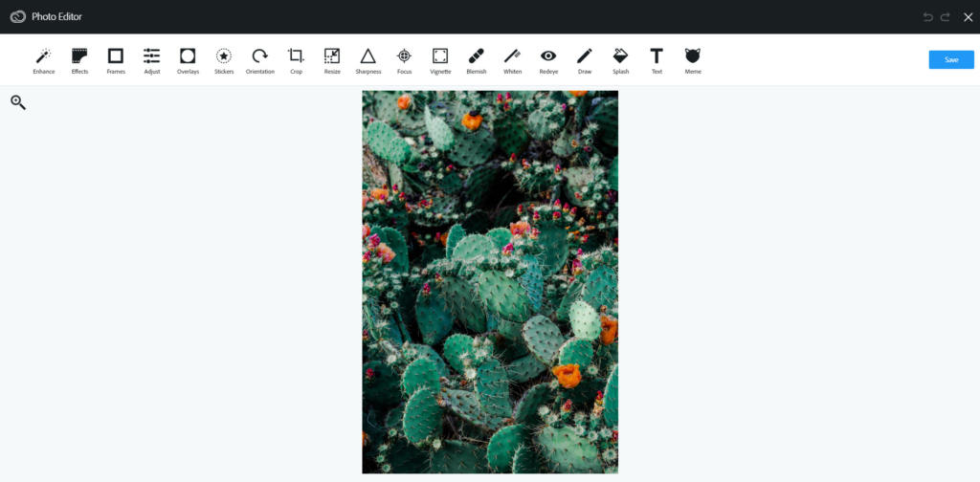Click the cactus photo canvas
This screenshot has height=482, width=980.
point(490,282)
